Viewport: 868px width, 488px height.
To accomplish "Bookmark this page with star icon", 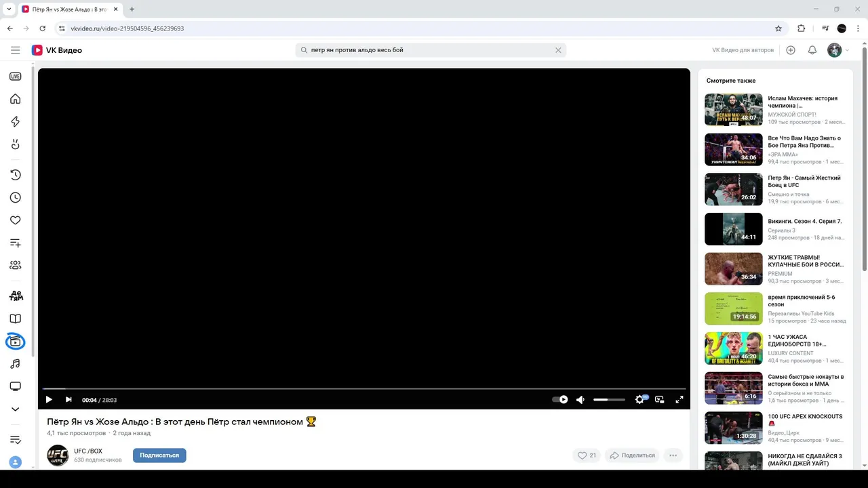I will (x=778, y=28).
